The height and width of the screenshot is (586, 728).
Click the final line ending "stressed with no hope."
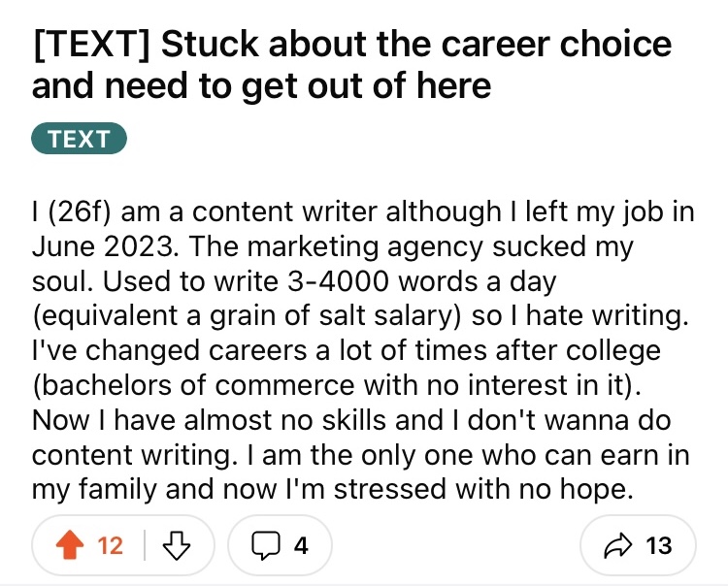332,490
